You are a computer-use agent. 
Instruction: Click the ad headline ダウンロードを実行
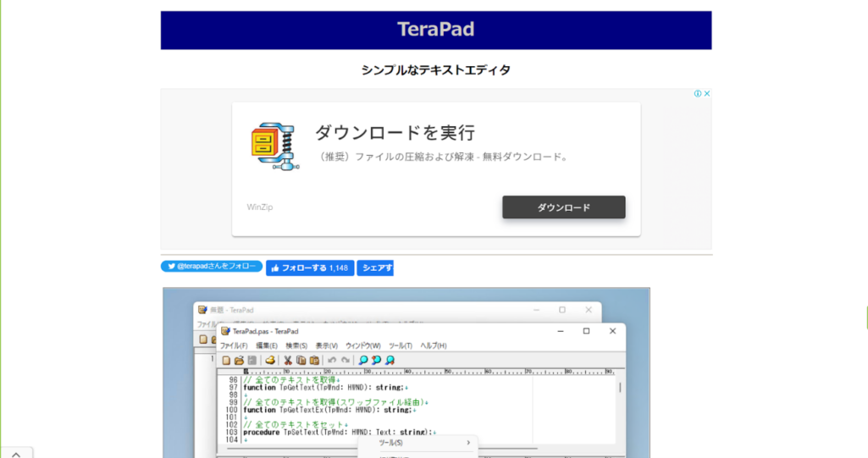[395, 133]
